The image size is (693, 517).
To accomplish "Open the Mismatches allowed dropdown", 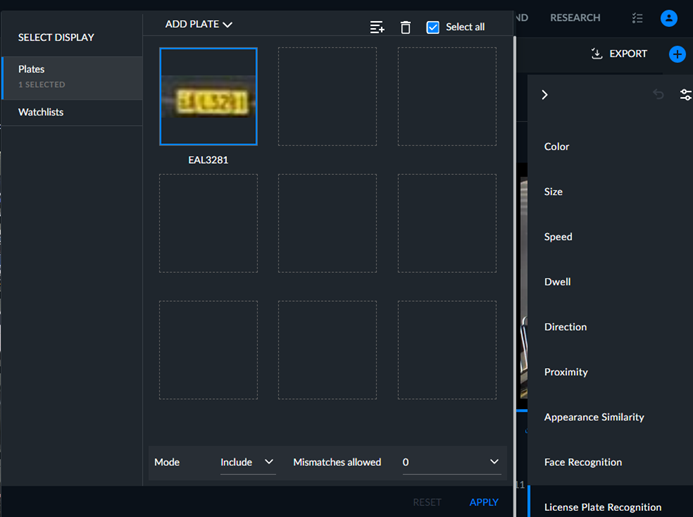I will click(451, 463).
